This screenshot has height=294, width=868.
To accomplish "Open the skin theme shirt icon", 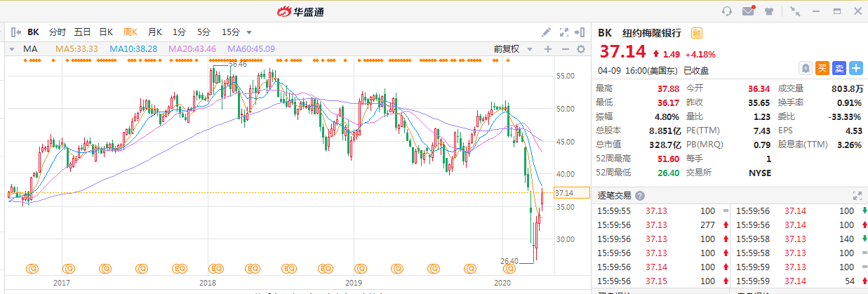I will click(x=769, y=11).
